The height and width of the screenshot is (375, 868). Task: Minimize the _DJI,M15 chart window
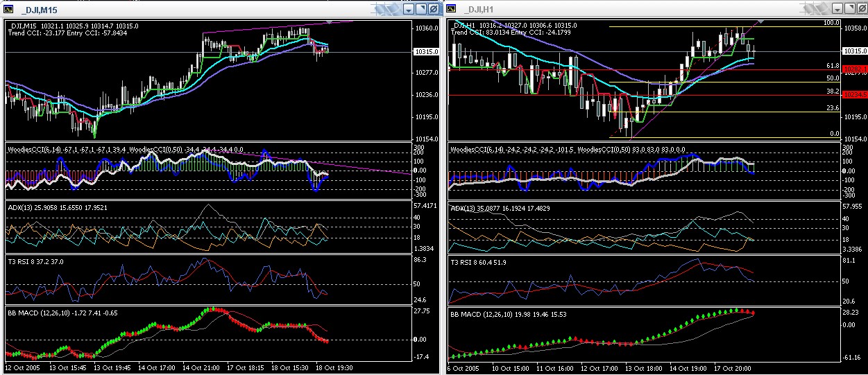[x=409, y=9]
